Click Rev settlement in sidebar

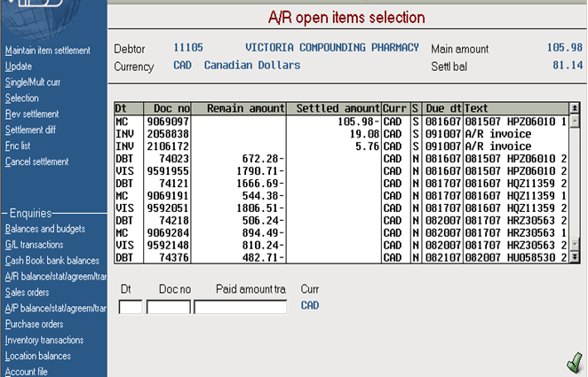click(x=32, y=114)
